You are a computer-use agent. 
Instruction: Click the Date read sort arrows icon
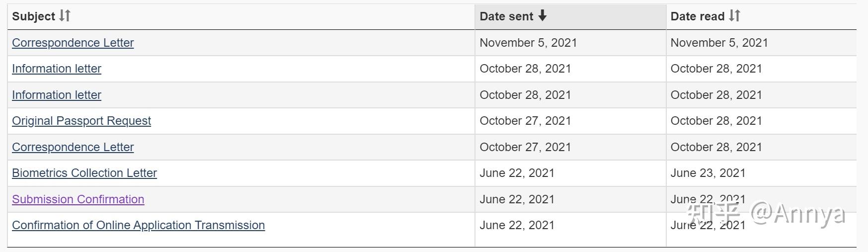point(734,16)
